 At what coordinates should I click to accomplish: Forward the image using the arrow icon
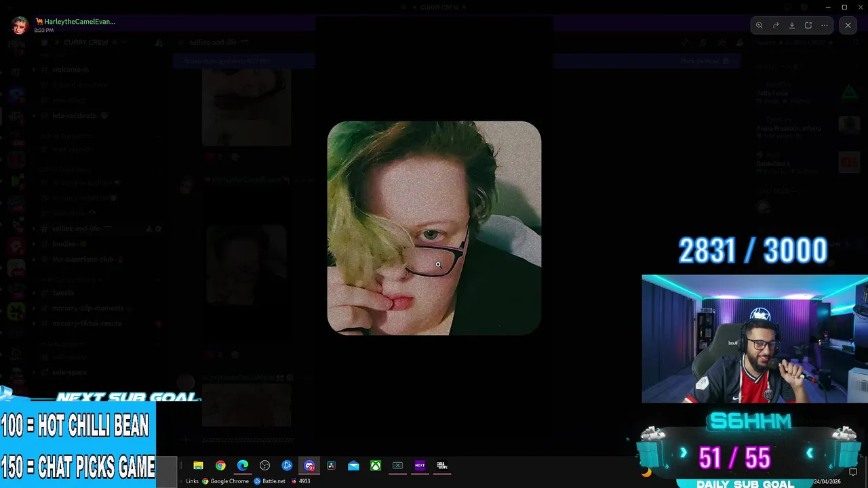coord(776,25)
